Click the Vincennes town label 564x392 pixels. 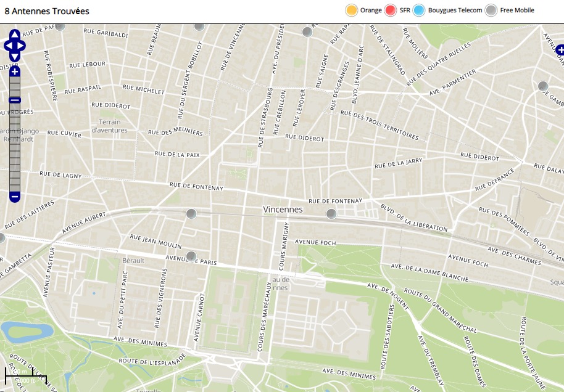(283, 210)
